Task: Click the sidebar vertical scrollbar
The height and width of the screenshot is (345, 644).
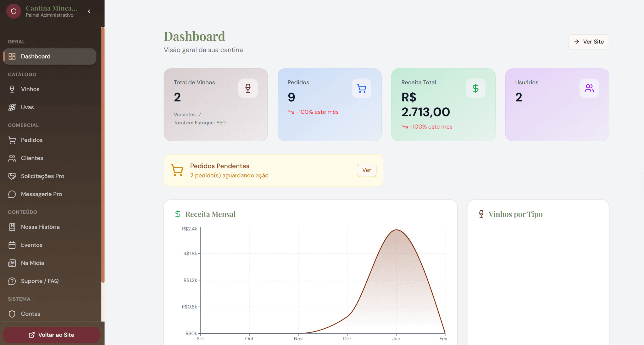Action: pos(103,154)
